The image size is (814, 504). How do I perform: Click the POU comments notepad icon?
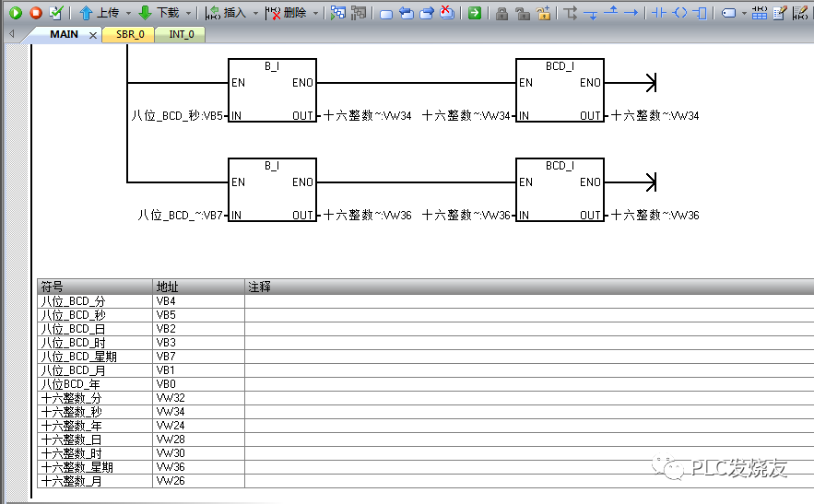(780, 13)
